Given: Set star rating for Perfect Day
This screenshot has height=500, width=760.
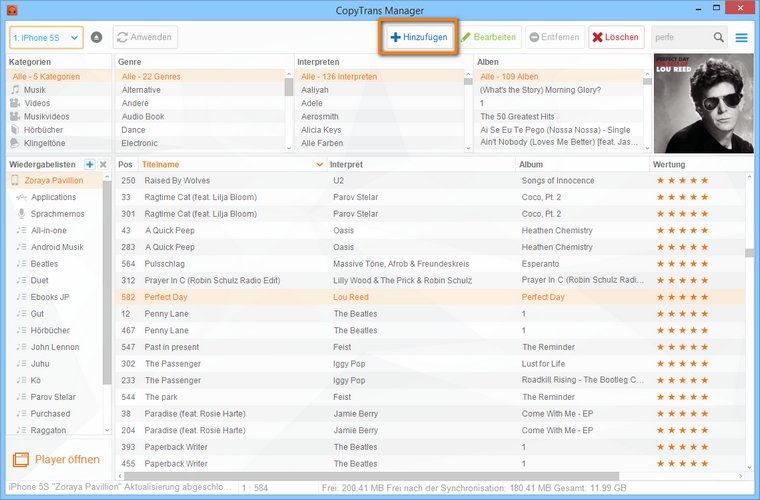Looking at the screenshot, I should tap(682, 297).
